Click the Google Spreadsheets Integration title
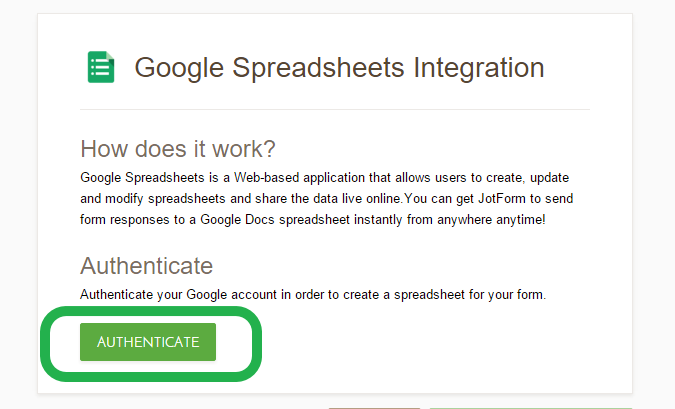 (x=339, y=68)
